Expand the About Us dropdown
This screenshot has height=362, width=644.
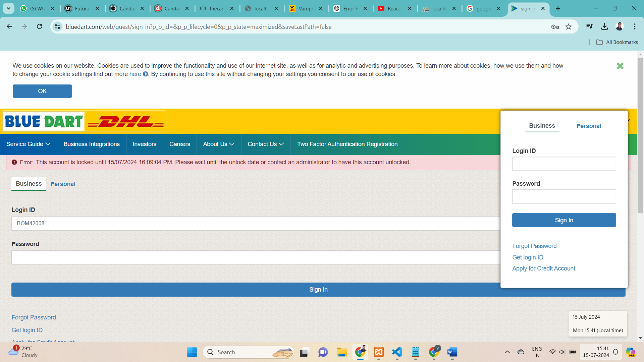tap(219, 144)
